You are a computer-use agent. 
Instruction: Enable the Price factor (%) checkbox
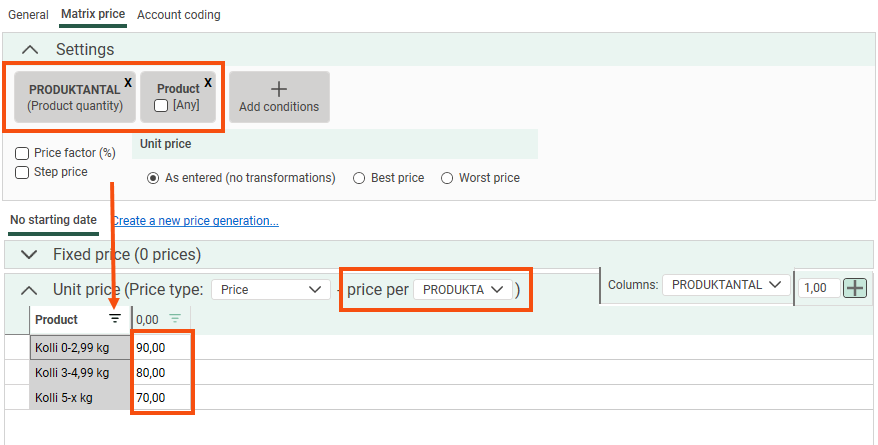[x=22, y=153]
